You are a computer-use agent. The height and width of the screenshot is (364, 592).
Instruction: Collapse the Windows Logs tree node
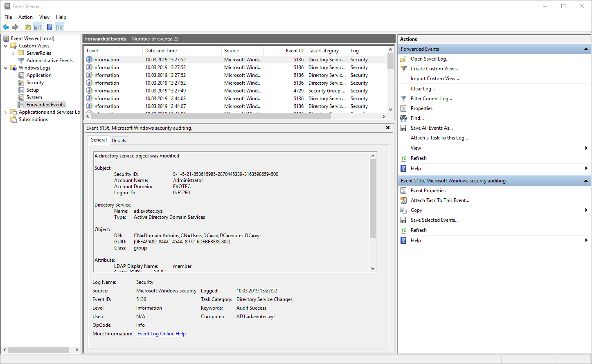pos(6,67)
